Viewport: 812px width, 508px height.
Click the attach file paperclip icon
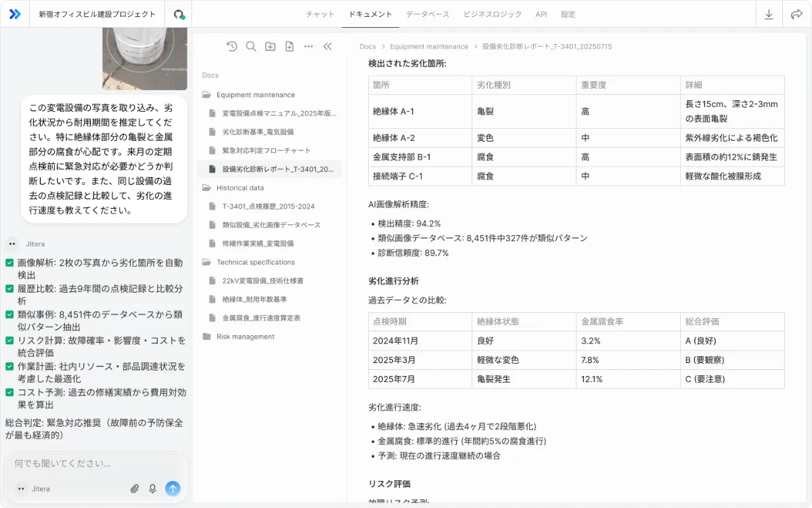[135, 488]
